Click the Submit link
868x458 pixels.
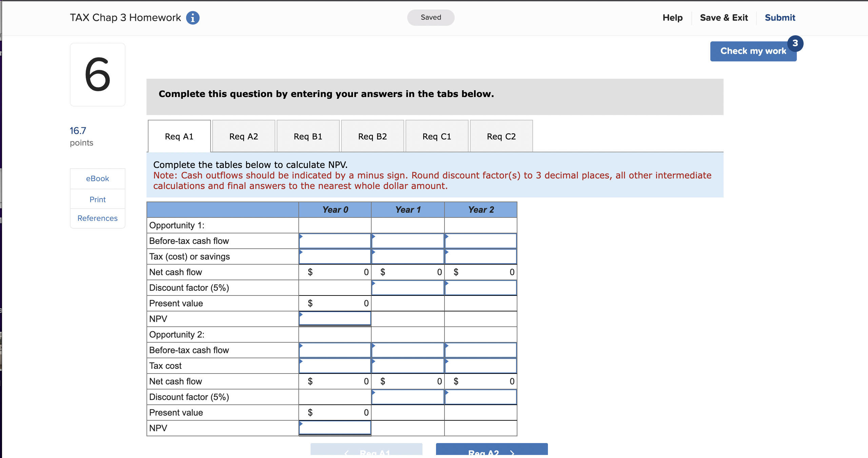[x=780, y=18]
